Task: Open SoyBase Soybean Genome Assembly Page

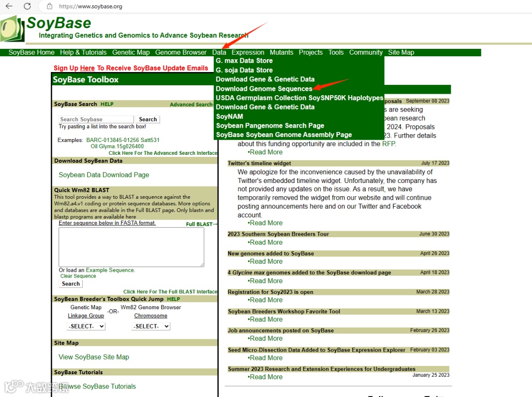Action: tap(284, 135)
